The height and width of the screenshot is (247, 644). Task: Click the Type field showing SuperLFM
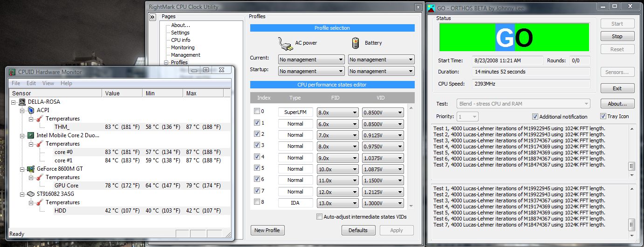pos(295,112)
